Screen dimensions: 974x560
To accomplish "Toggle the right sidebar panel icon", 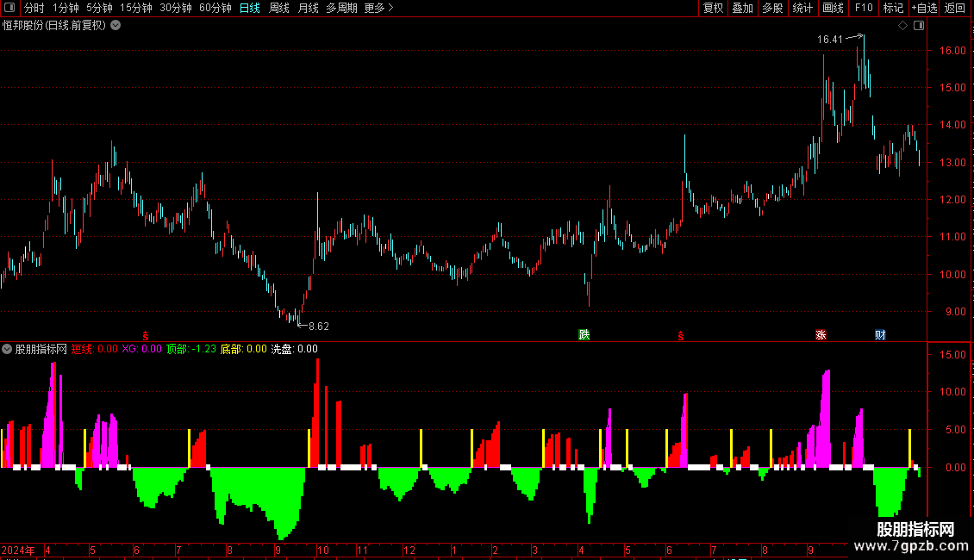I will pyautogui.click(x=919, y=26).
